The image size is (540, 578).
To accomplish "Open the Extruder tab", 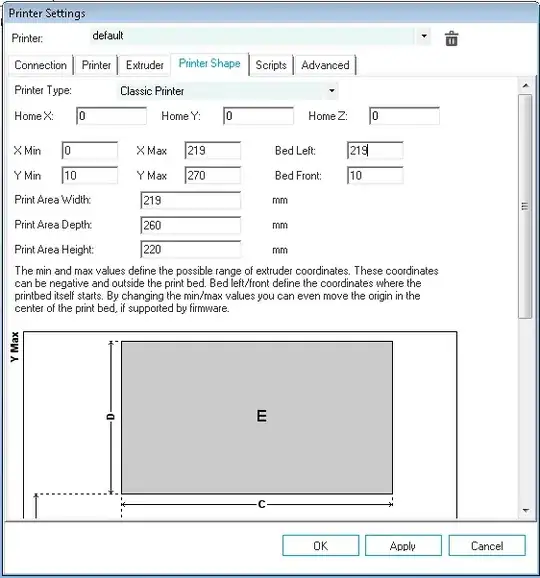I will tap(144, 65).
